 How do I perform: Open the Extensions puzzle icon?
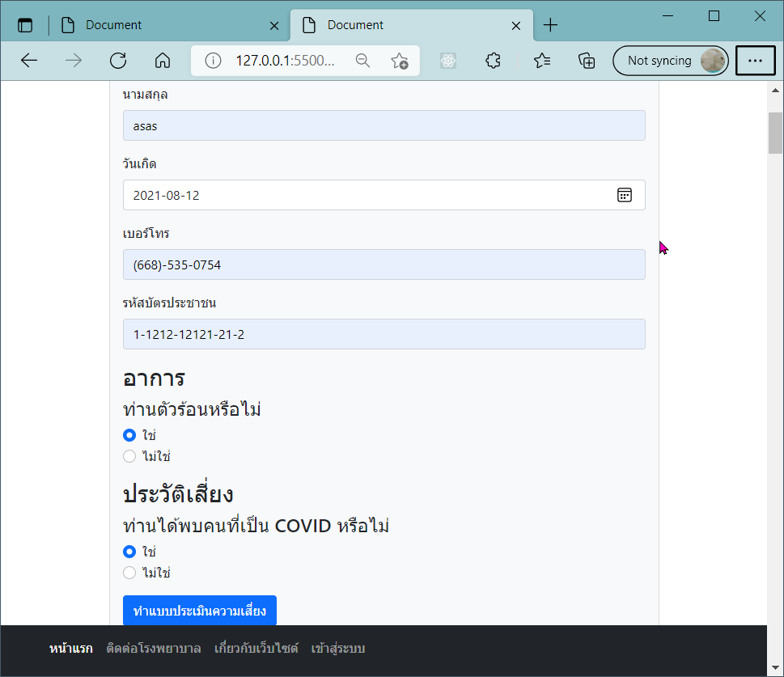tap(493, 61)
